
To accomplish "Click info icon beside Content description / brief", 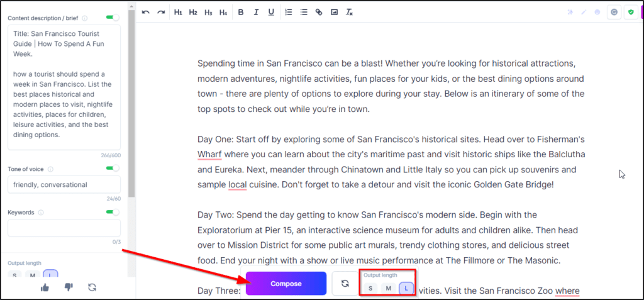I will pos(84,18).
